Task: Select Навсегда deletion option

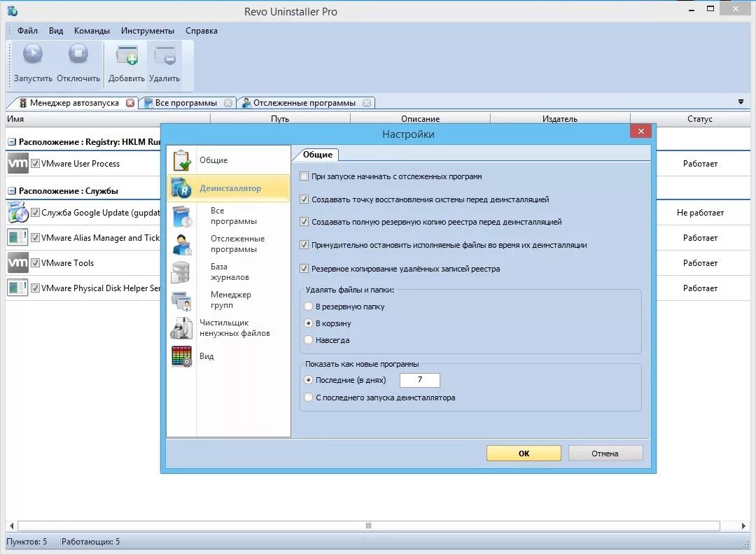Action: [x=309, y=340]
